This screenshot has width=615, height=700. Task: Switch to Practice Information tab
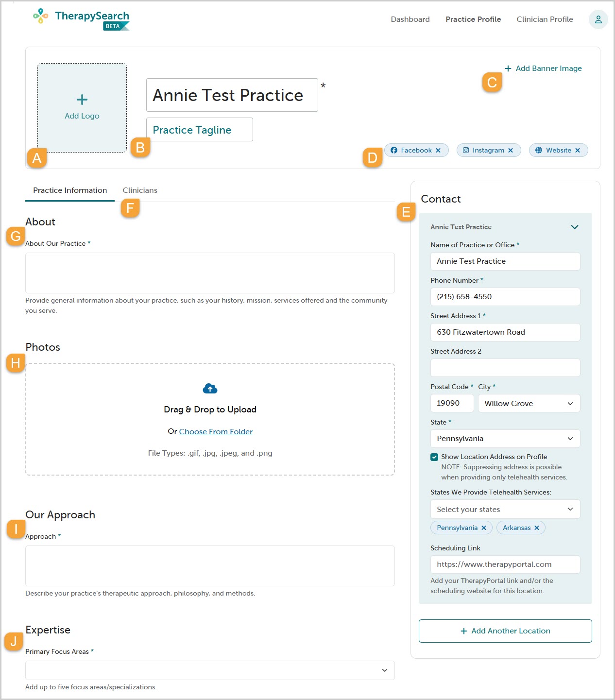(70, 190)
